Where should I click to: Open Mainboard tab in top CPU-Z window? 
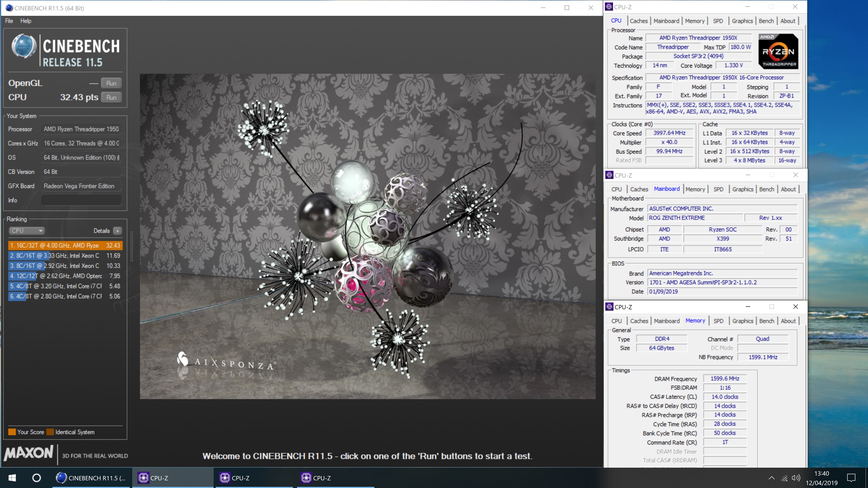click(666, 21)
